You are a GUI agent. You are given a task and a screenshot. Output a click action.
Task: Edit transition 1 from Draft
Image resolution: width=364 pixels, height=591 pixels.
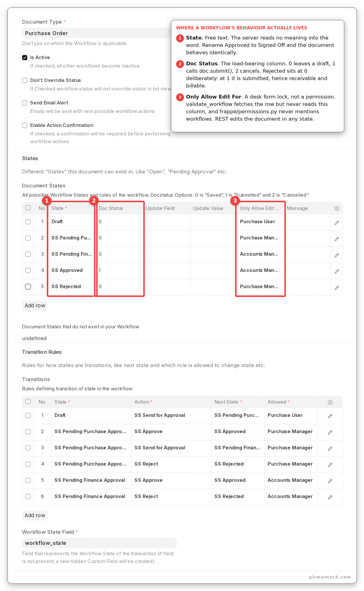click(330, 416)
